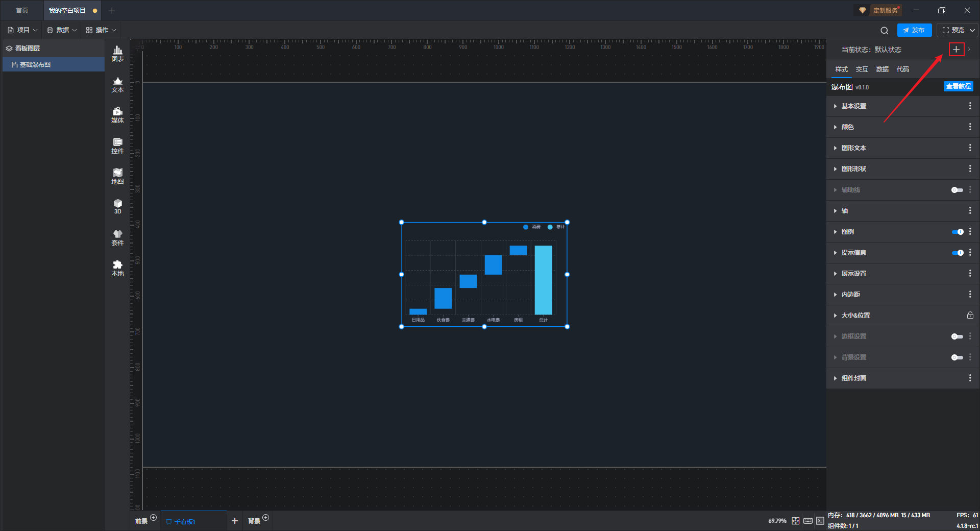Open the 本地 local components panel

pos(117,268)
